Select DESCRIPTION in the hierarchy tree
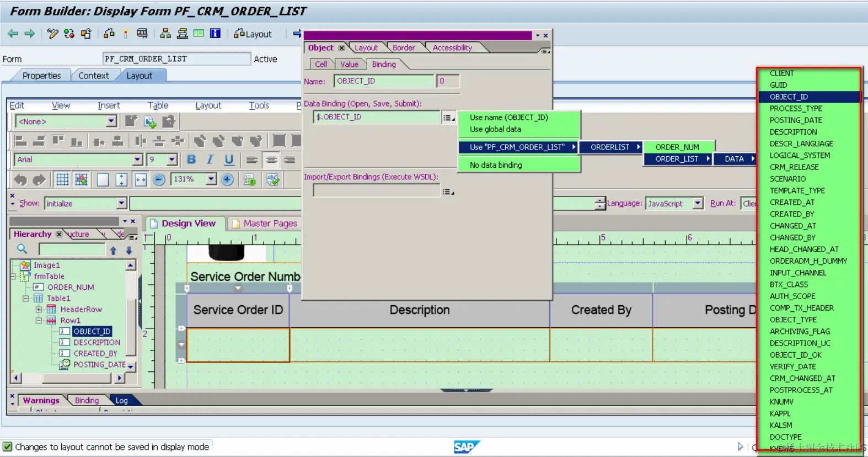This screenshot has width=868, height=457. [x=97, y=343]
